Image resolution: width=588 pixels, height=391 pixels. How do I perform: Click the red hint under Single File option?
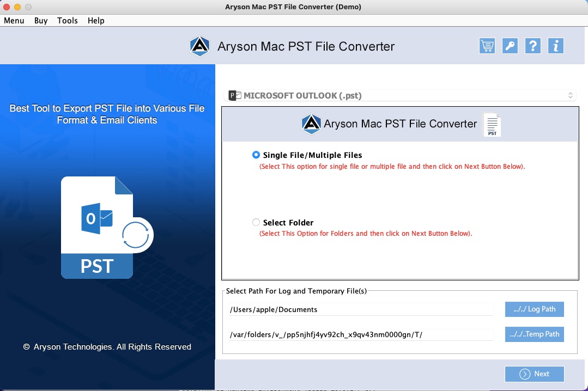[392, 167]
